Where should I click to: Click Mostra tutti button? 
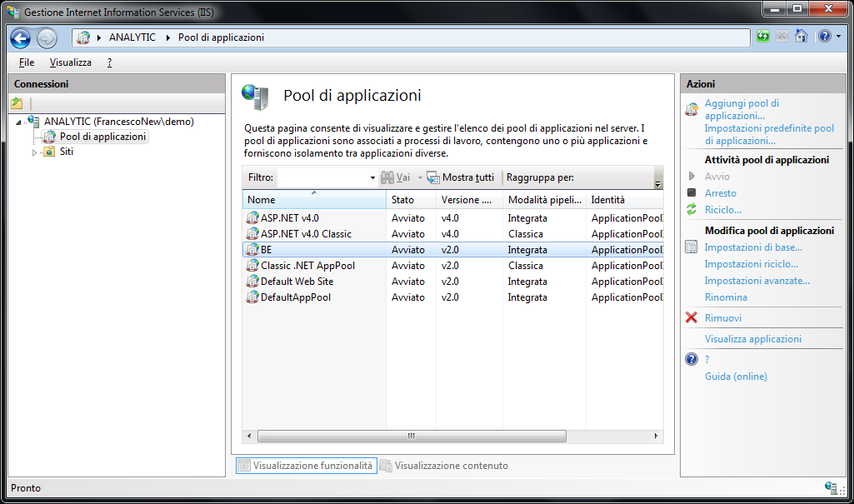point(467,177)
